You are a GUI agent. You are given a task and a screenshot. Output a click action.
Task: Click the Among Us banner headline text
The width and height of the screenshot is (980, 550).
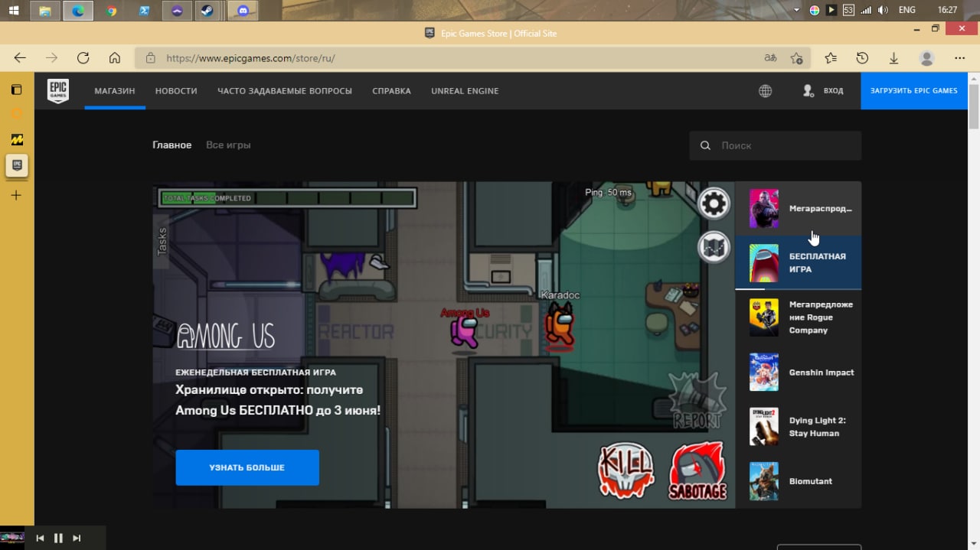point(278,400)
